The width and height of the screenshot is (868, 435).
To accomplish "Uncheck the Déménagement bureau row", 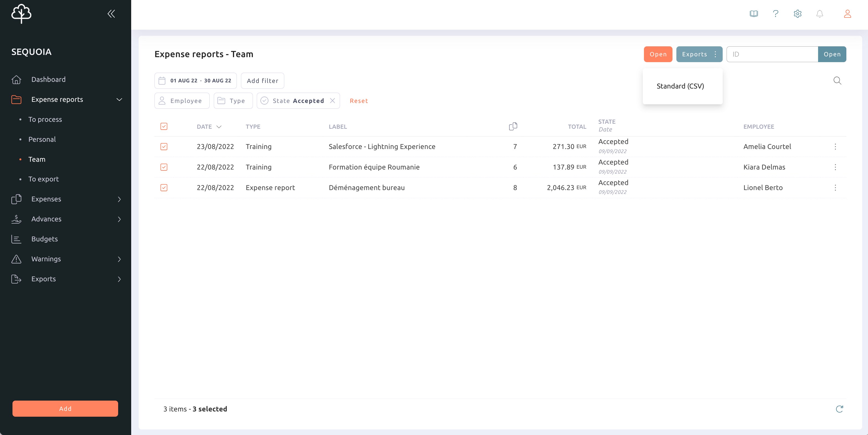I will pos(164,188).
